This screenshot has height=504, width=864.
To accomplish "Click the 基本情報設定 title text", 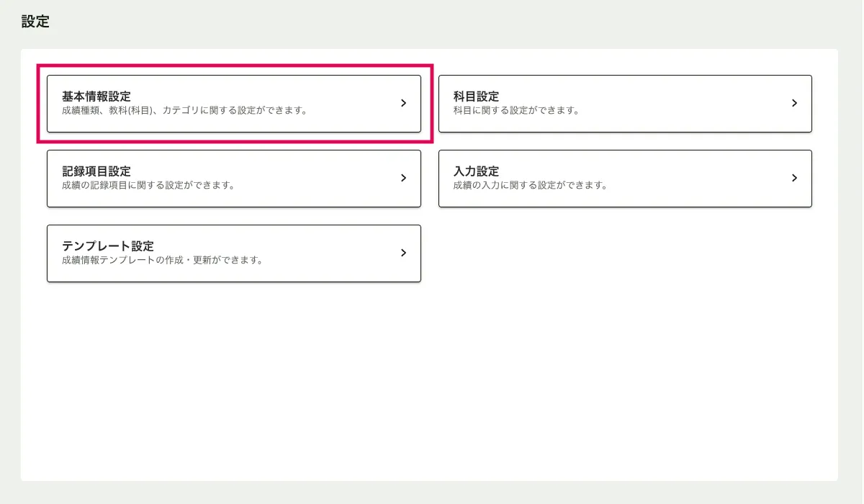I will [x=96, y=96].
